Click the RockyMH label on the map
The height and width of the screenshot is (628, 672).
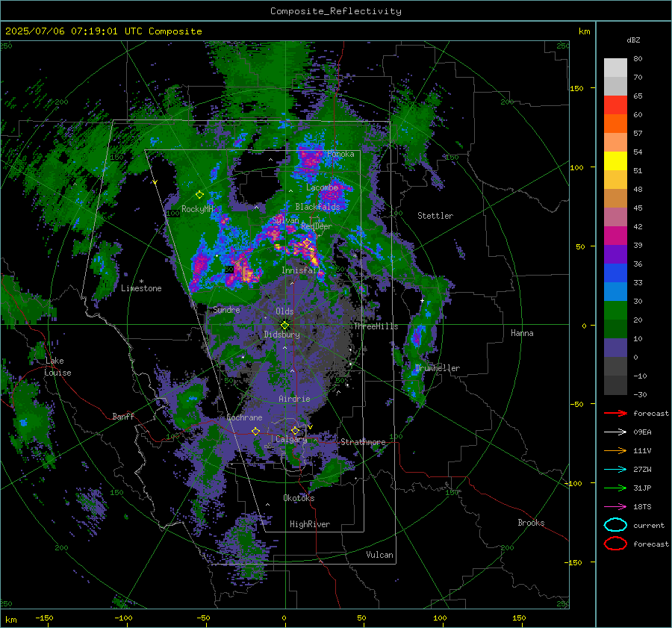pos(197,209)
